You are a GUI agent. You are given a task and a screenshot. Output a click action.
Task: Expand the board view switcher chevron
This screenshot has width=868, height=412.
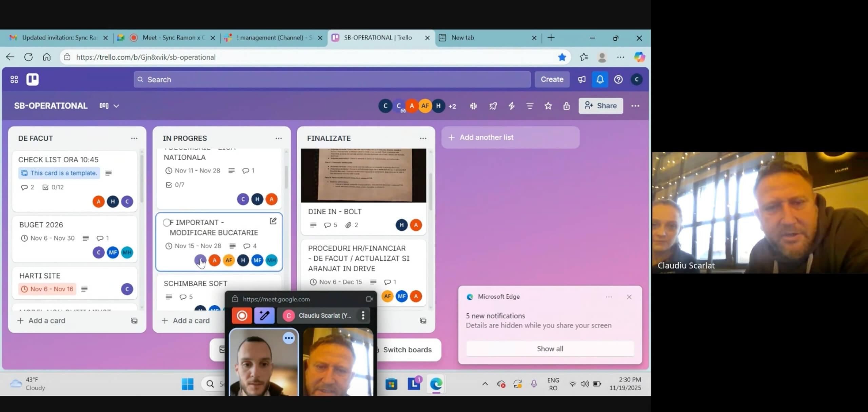pyautogui.click(x=116, y=106)
